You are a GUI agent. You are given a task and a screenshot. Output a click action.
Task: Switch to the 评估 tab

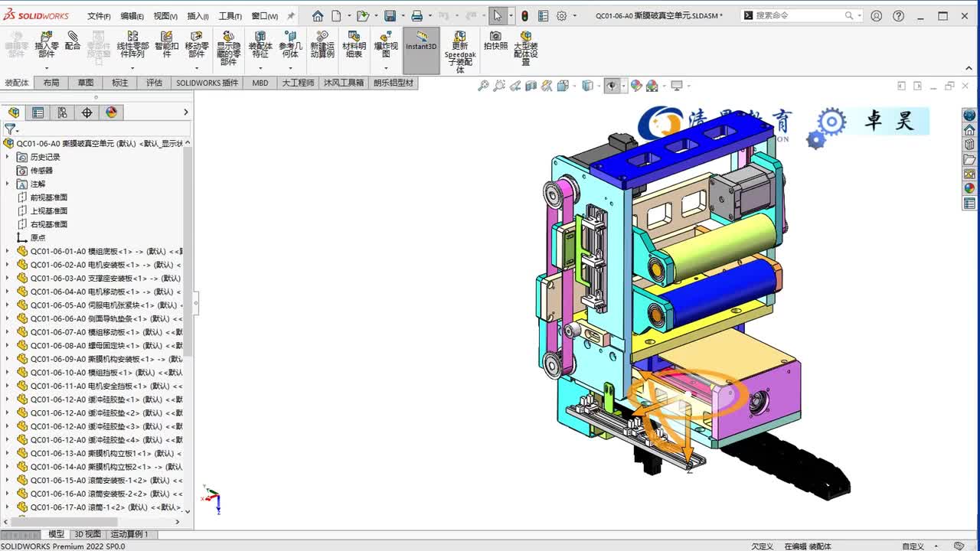click(155, 83)
